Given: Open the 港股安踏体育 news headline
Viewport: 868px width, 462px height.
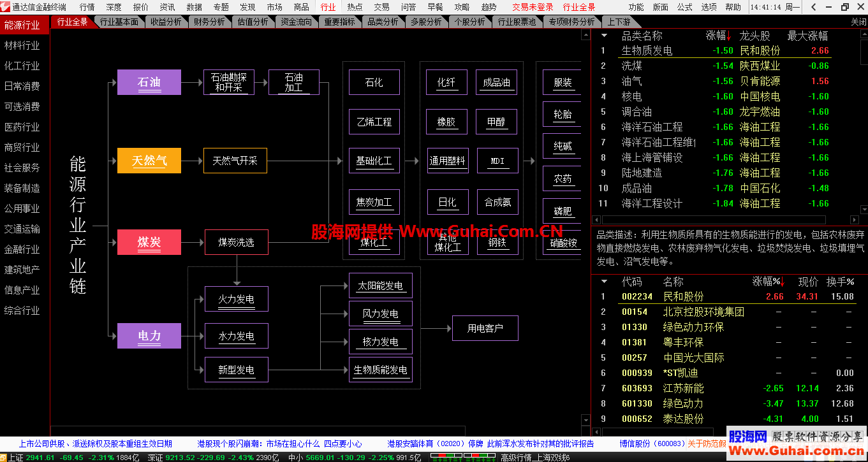Looking at the screenshot, I should tap(490, 444).
